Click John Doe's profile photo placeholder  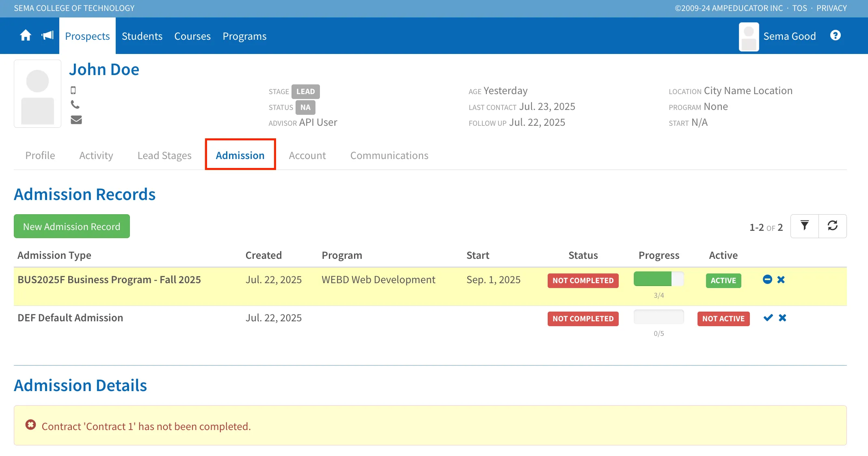click(x=37, y=94)
